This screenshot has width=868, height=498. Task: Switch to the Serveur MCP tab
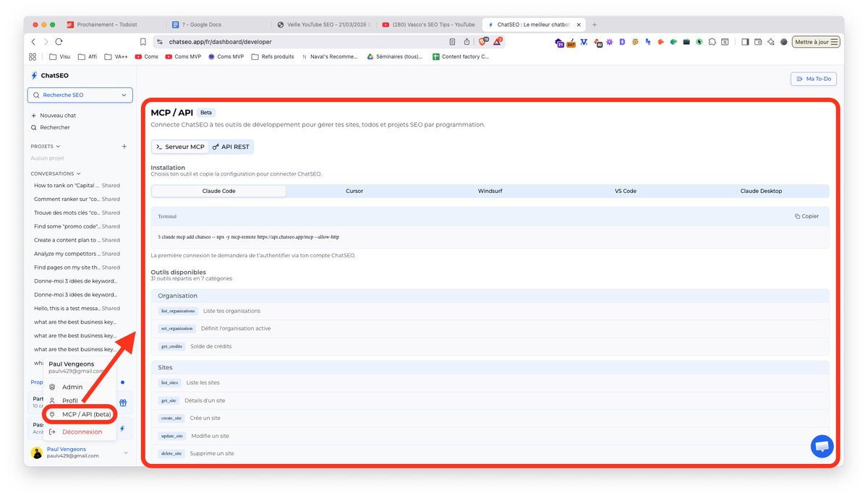(x=180, y=147)
